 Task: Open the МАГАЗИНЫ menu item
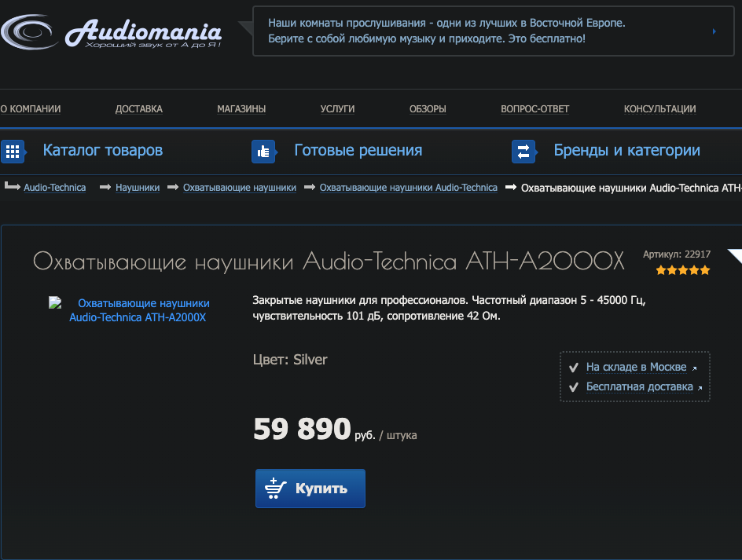241,109
